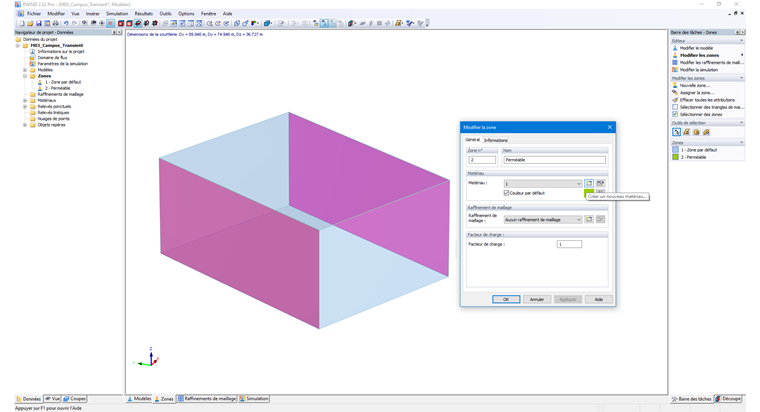Create a new material via dialog icon
760x412 pixels.
click(589, 183)
